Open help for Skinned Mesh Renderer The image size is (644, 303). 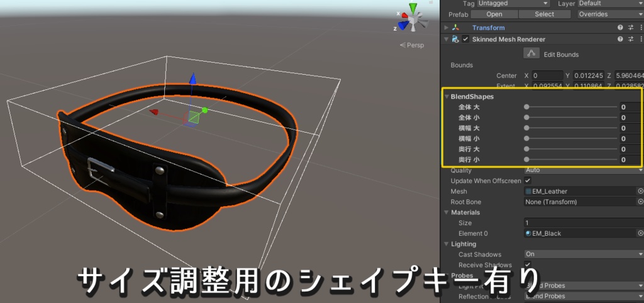620,40
